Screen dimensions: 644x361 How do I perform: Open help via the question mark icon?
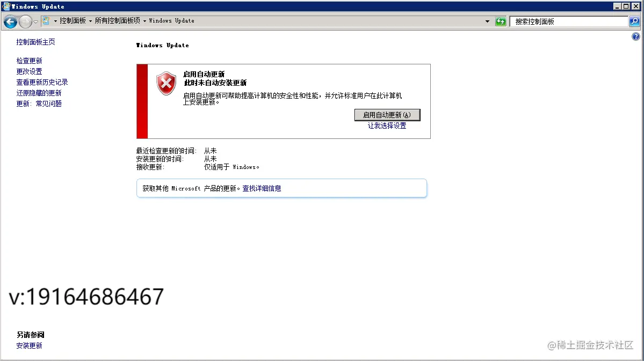(636, 36)
